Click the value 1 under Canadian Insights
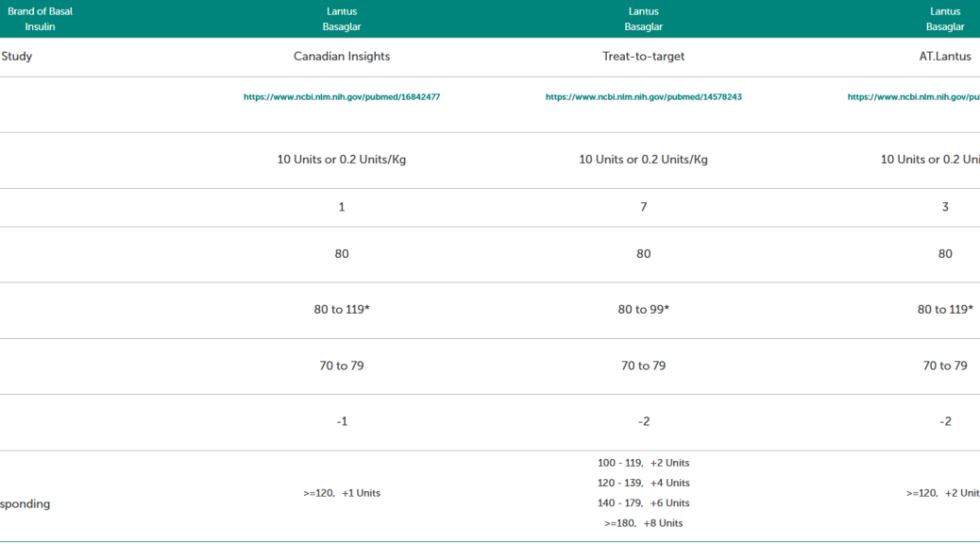 pos(341,207)
